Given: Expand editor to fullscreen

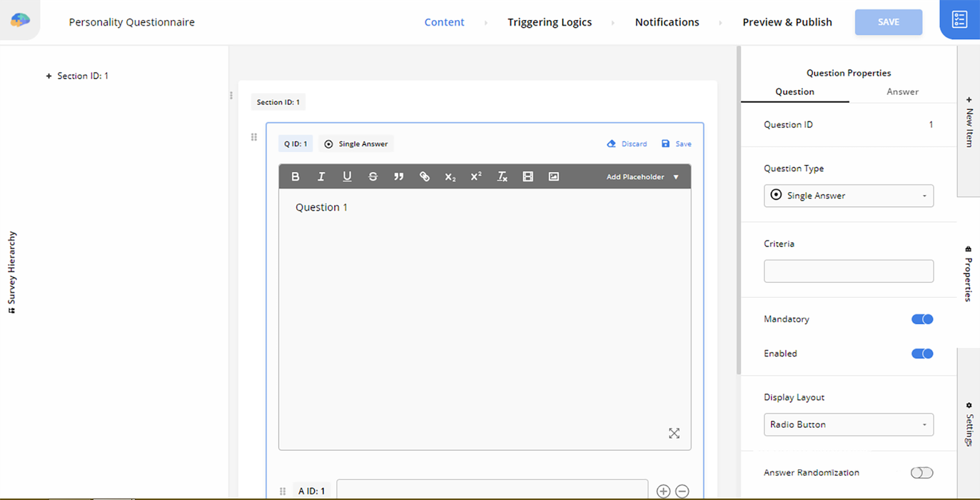Looking at the screenshot, I should point(674,433).
